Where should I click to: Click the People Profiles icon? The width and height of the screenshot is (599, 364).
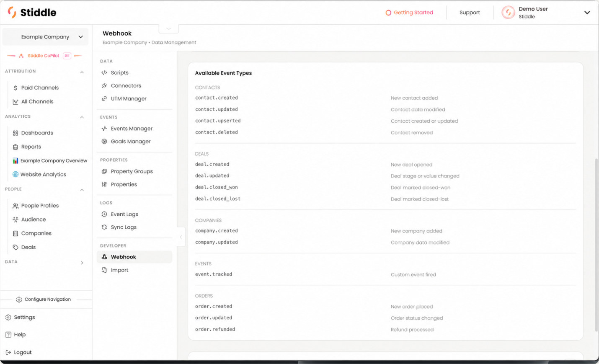coord(15,206)
